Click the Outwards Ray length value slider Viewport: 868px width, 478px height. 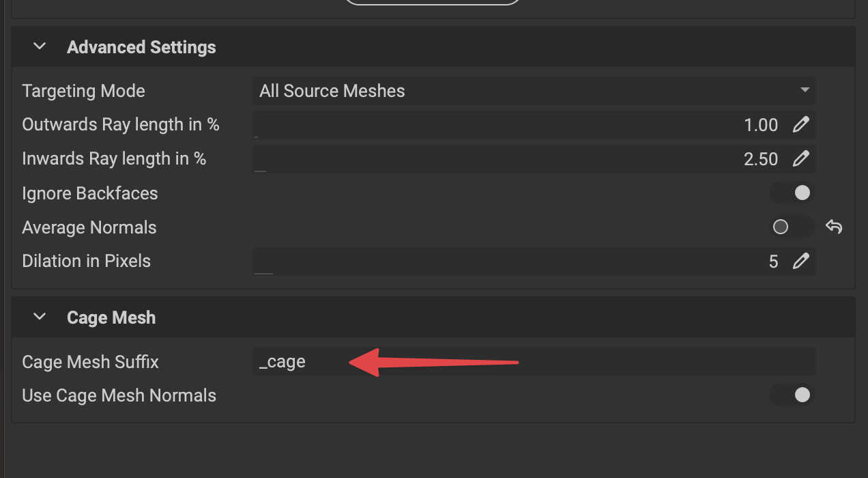click(519, 125)
